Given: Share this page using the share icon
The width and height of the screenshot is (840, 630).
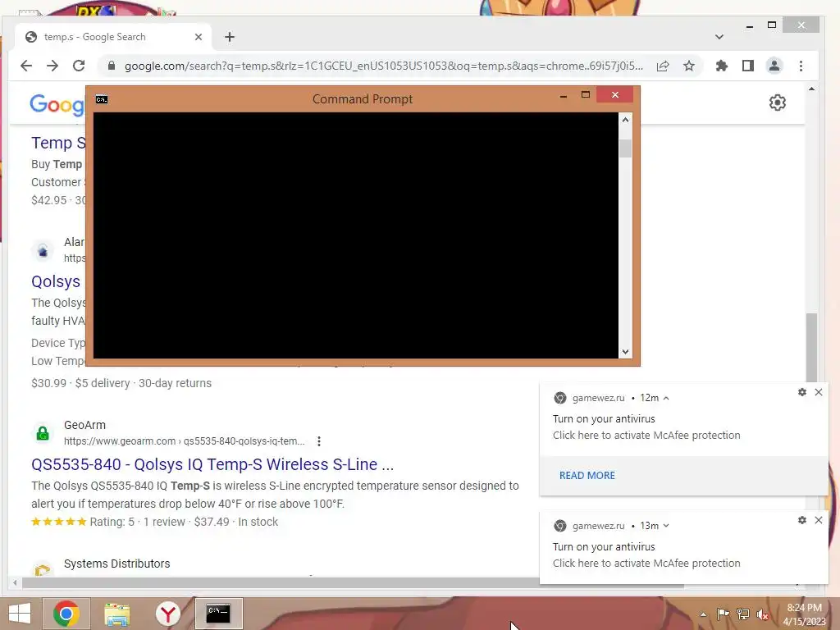Looking at the screenshot, I should (x=663, y=66).
